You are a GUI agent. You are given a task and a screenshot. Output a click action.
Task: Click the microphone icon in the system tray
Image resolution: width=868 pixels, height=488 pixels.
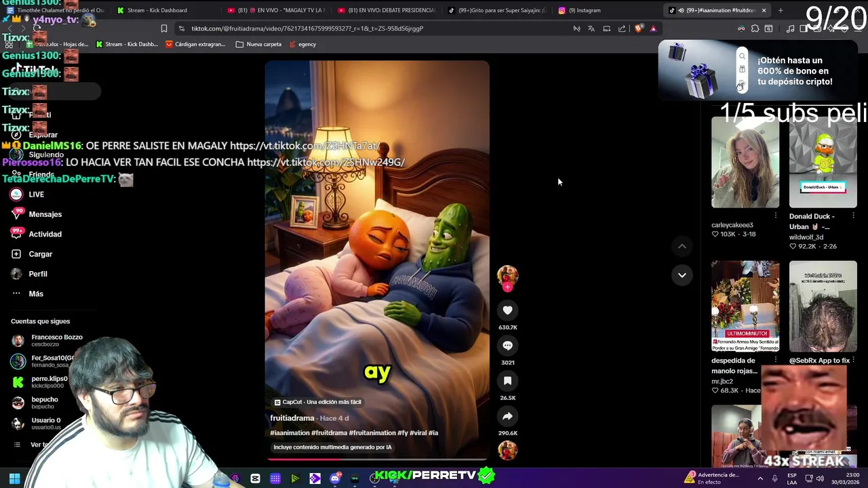[x=774, y=479]
